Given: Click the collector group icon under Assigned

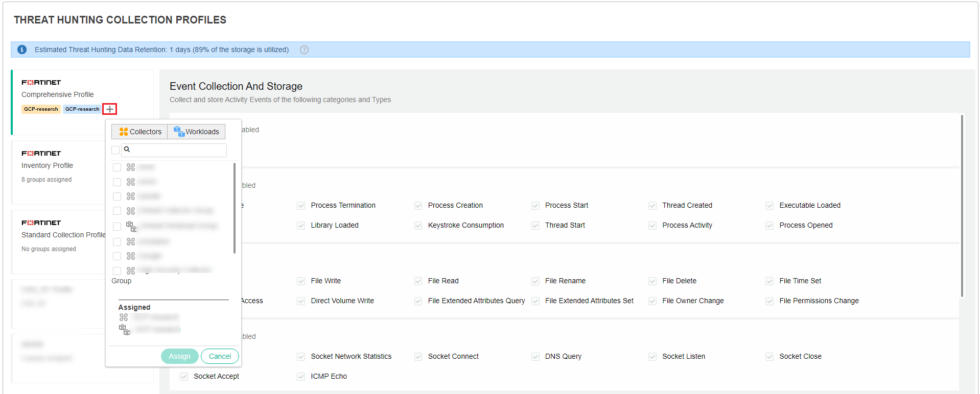Looking at the screenshot, I should pos(124,317).
